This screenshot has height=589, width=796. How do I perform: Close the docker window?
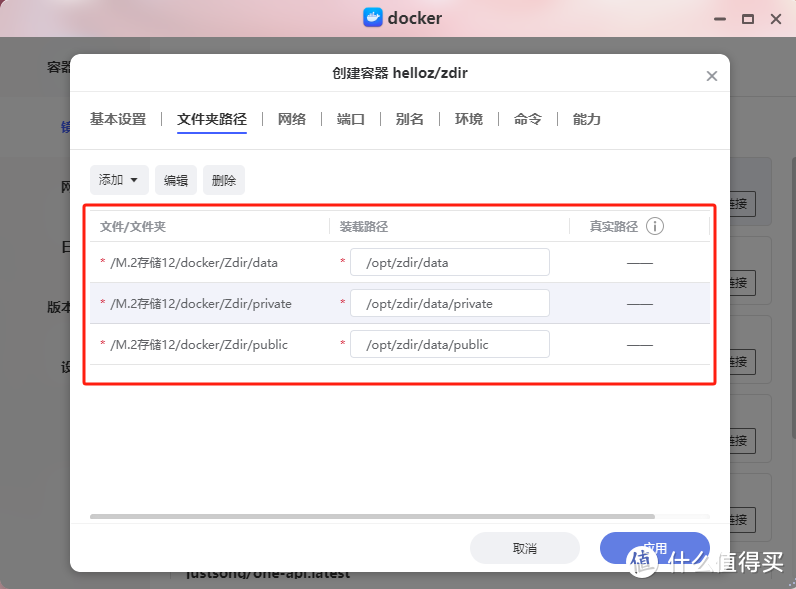(x=776, y=19)
